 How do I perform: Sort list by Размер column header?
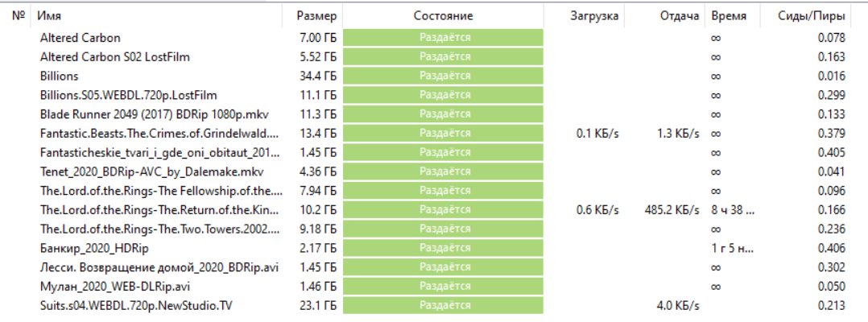point(316,16)
